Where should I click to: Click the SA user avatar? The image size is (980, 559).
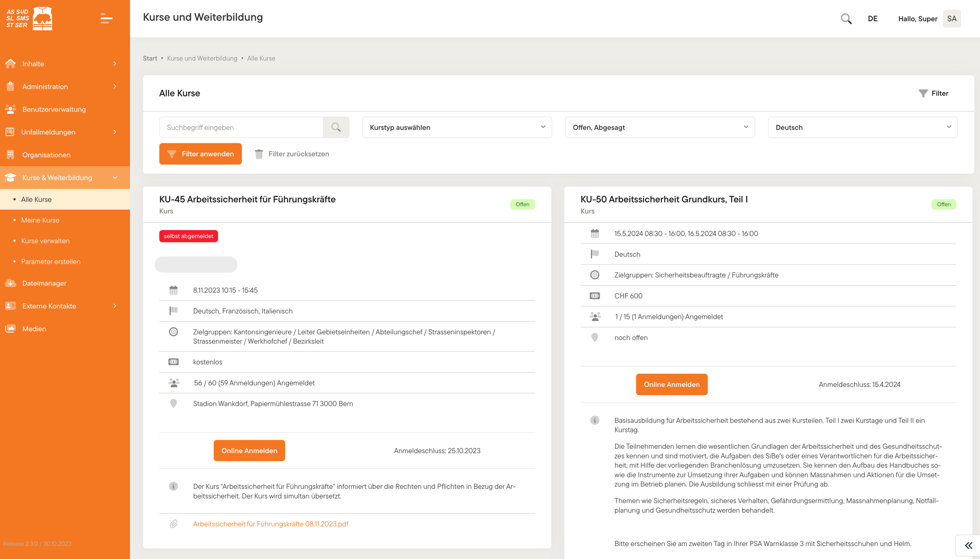tap(951, 18)
